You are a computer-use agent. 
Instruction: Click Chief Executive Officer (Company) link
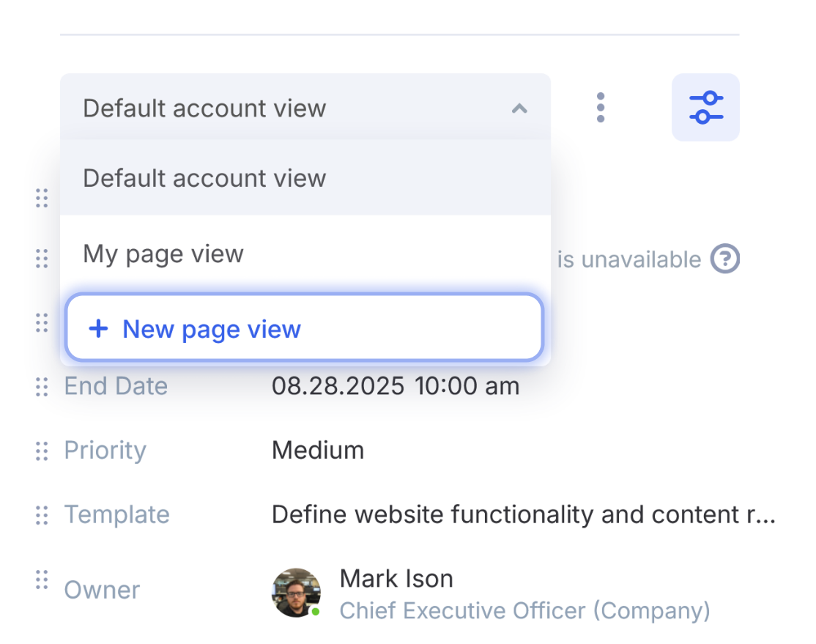tap(524, 610)
